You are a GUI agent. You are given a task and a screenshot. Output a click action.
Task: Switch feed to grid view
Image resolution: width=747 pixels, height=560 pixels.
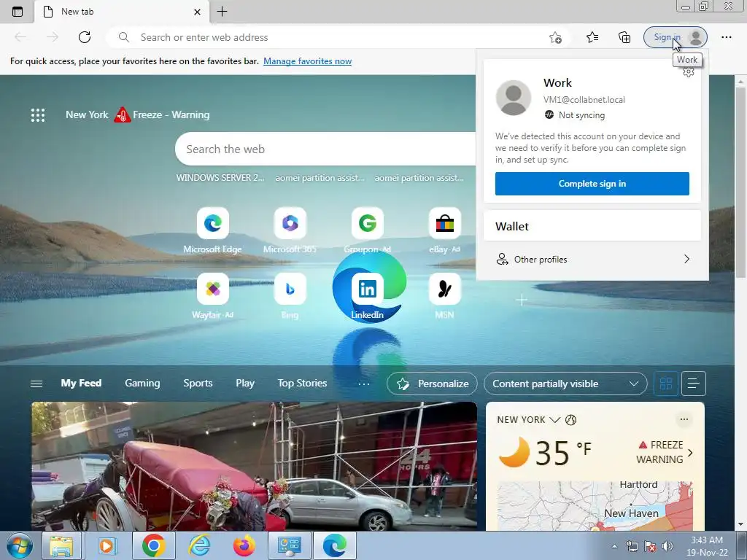tap(666, 384)
